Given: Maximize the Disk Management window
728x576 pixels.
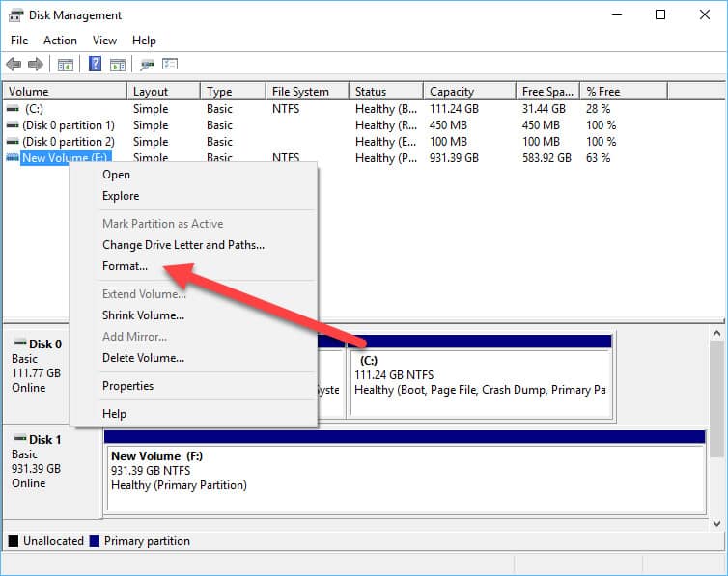Looking at the screenshot, I should [x=660, y=14].
